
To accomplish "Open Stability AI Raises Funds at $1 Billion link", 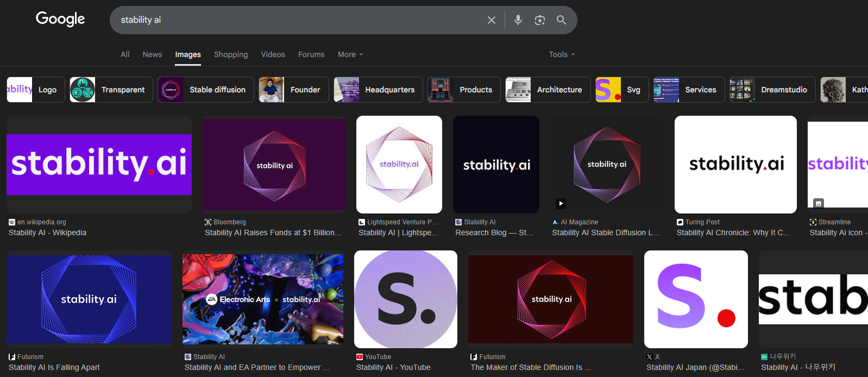I will [273, 233].
